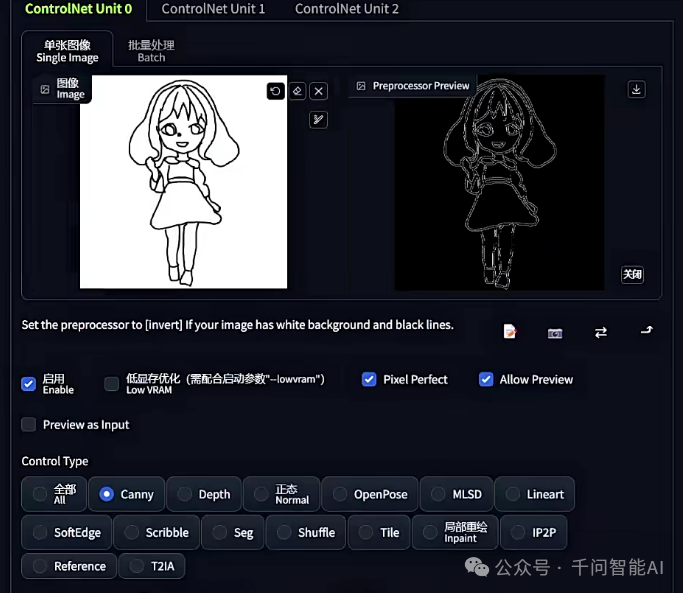Open the Batch tab
Screen dimensions: 684x594
click(151, 51)
